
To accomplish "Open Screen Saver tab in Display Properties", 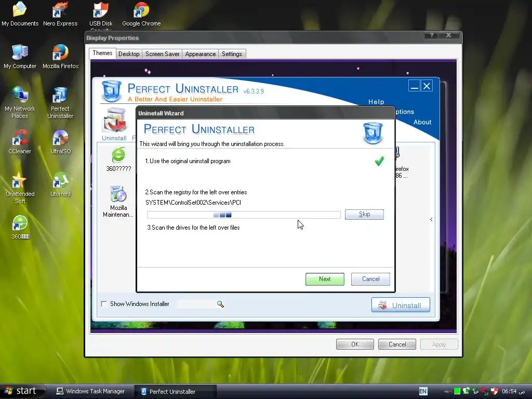I will coord(162,54).
